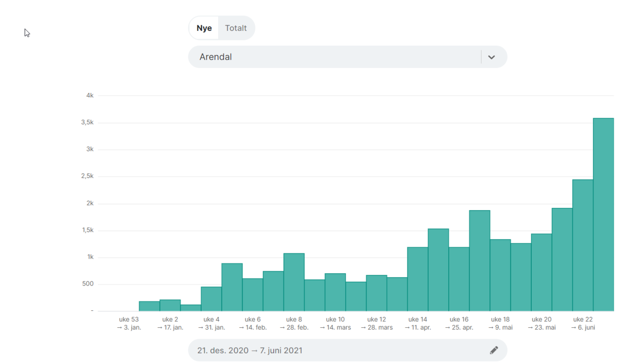This screenshot has height=364, width=636.
Task: Click the uke 14 bar
Action: pyautogui.click(x=417, y=279)
